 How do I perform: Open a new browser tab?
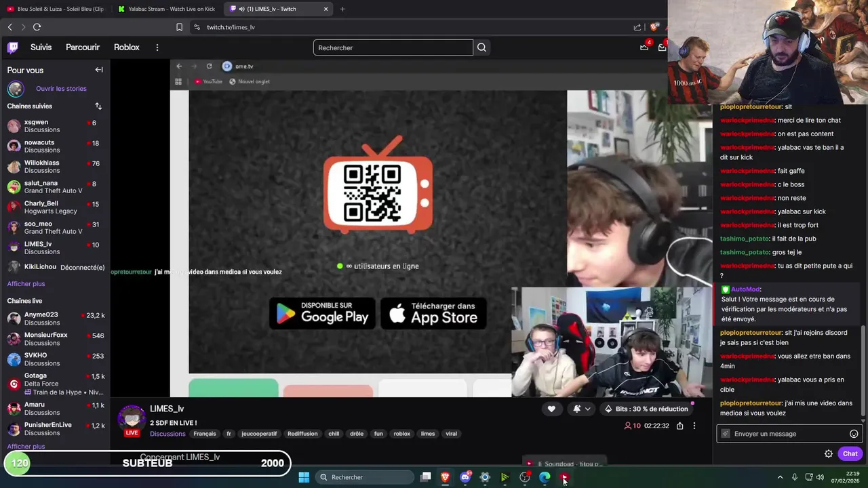point(342,9)
